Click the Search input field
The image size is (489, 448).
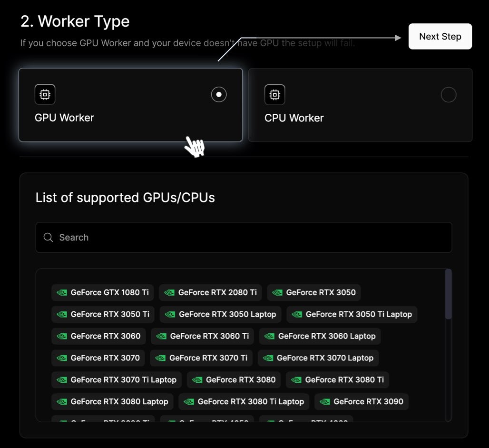pos(244,237)
